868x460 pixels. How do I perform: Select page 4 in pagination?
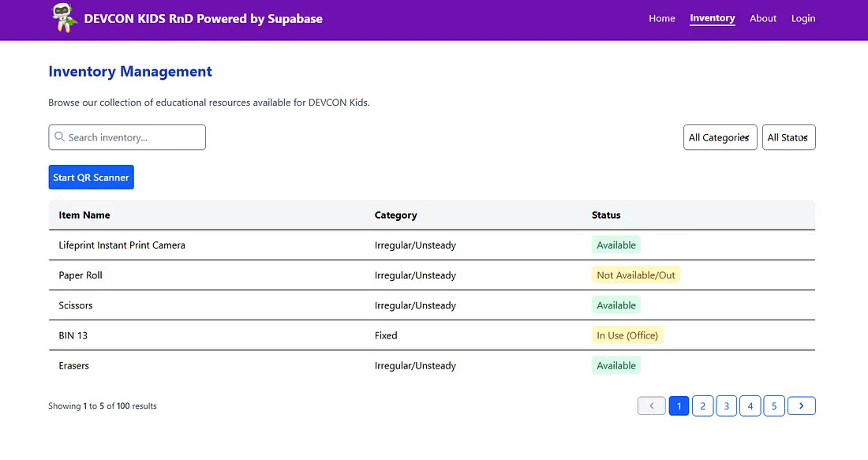tap(750, 406)
